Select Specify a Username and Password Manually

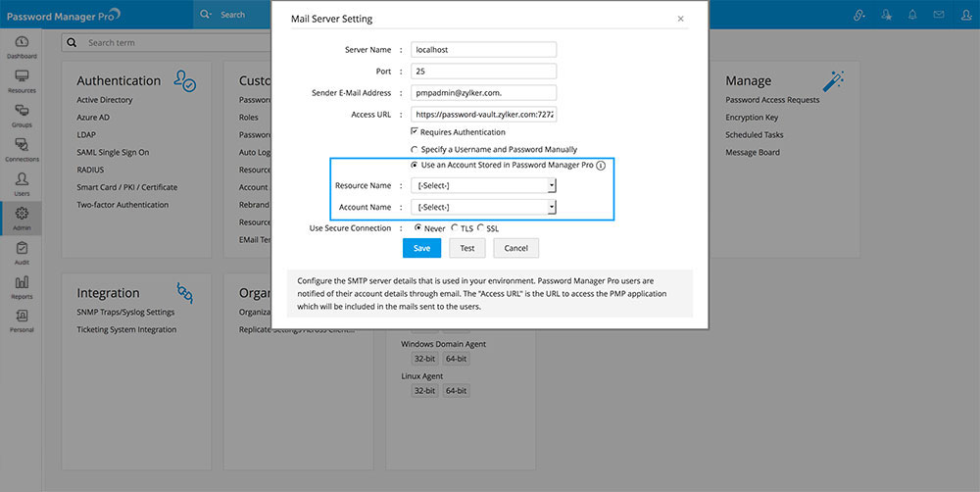click(414, 149)
